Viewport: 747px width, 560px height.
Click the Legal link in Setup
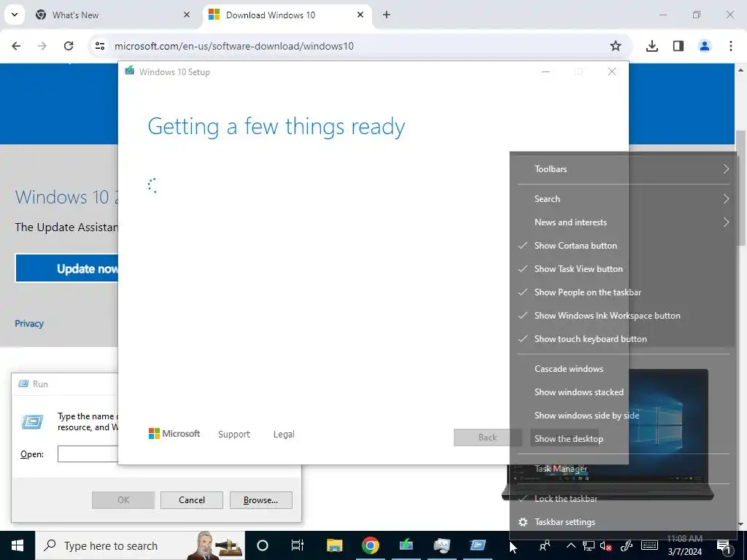click(284, 435)
